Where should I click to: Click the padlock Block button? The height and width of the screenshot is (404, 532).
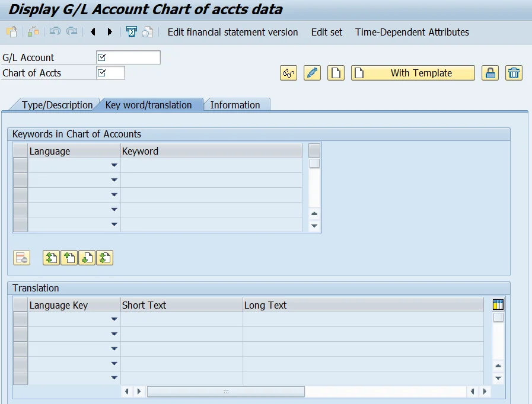[490, 73]
